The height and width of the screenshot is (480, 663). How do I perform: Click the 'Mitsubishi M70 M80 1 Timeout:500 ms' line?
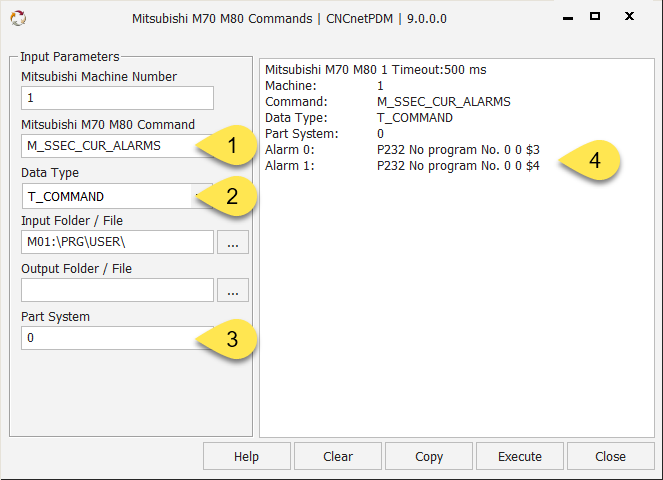click(x=375, y=70)
